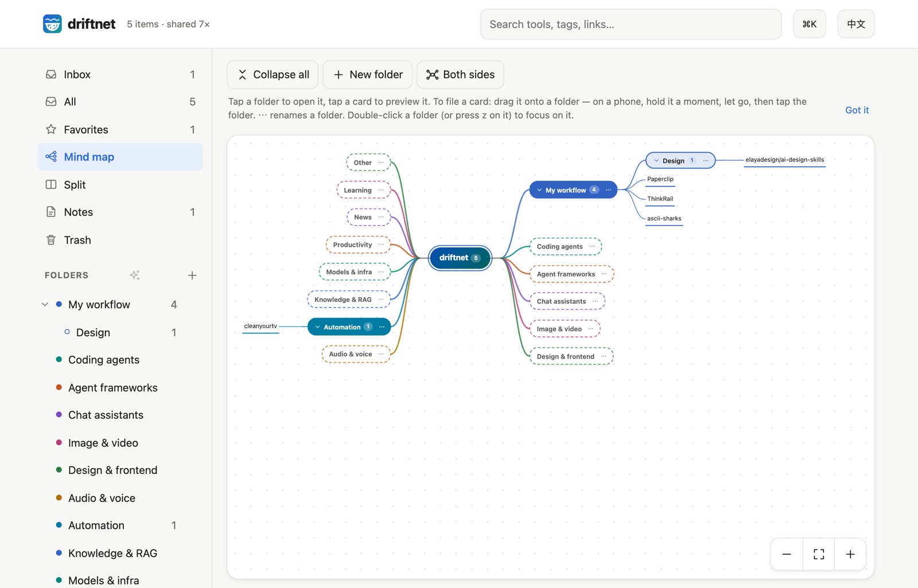Open the ellipsis on Agent frameworks node
This screenshot has width=918, height=588.
604,274
